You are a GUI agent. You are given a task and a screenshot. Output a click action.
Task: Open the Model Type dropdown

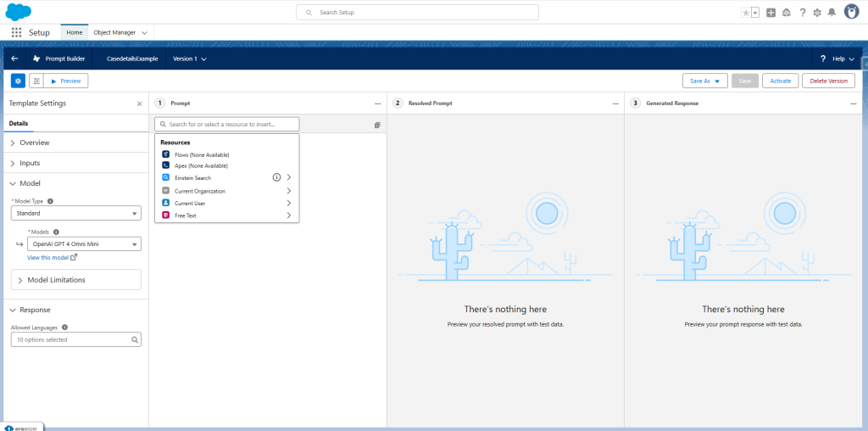click(75, 214)
